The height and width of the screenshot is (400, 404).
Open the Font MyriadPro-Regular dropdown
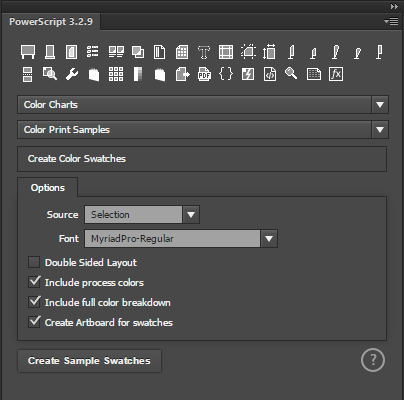[181, 239]
